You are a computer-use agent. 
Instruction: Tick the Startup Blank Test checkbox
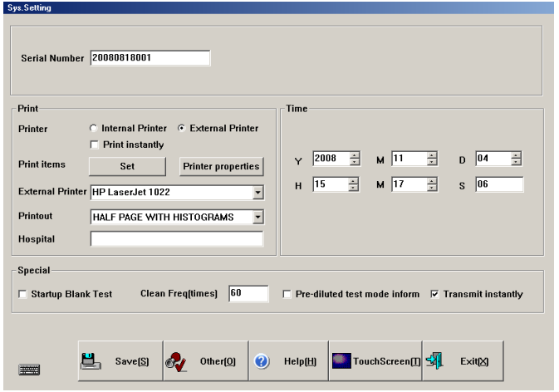click(x=22, y=294)
